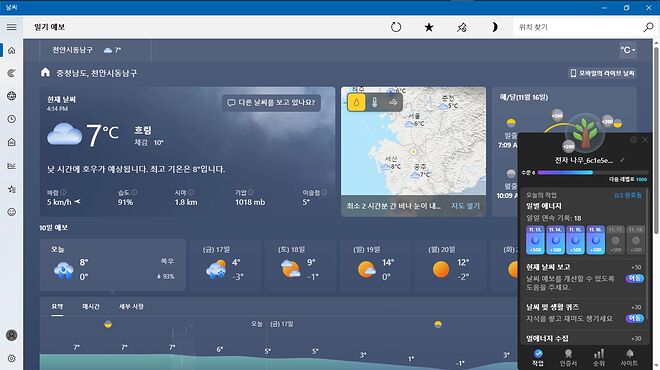This screenshot has width=660, height=370.
Task: Click the 지도 열기 link
Action: click(465, 206)
